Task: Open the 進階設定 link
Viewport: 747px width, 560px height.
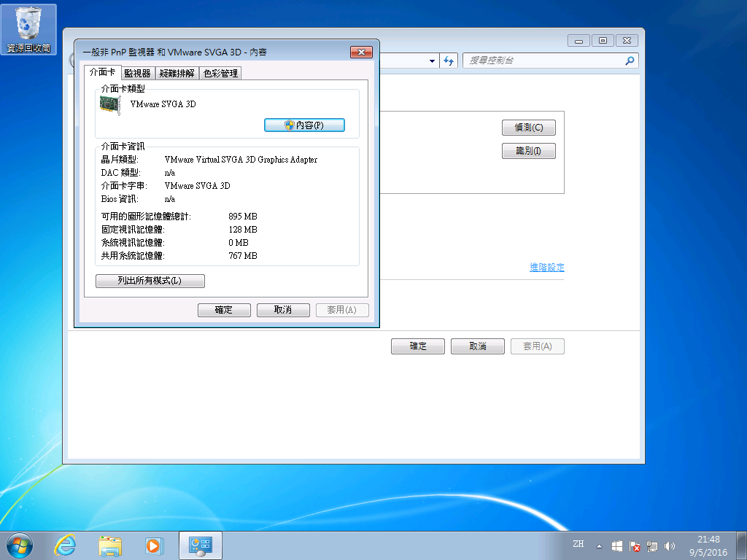Action: click(x=546, y=268)
